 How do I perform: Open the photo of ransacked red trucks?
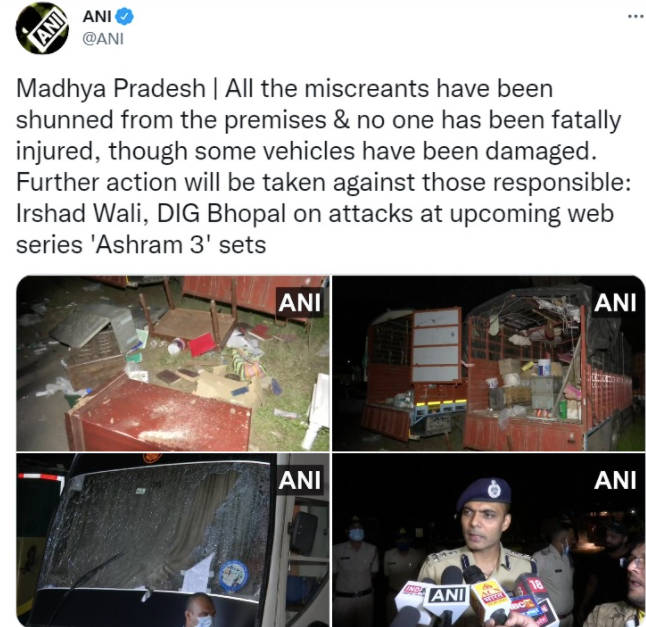click(489, 363)
